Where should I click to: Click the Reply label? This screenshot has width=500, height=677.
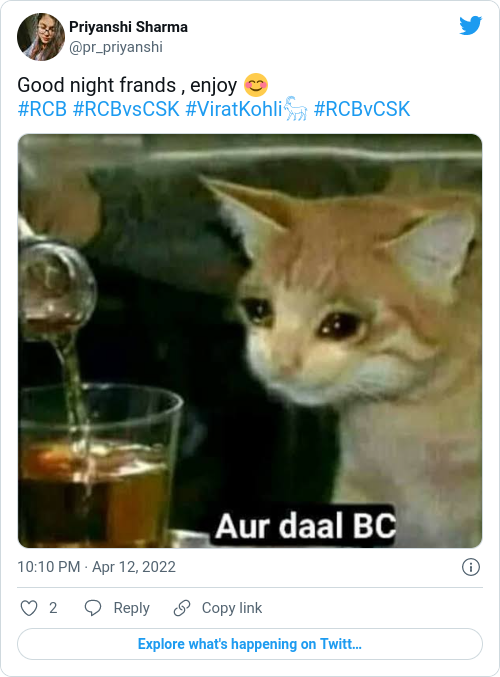[x=131, y=608]
